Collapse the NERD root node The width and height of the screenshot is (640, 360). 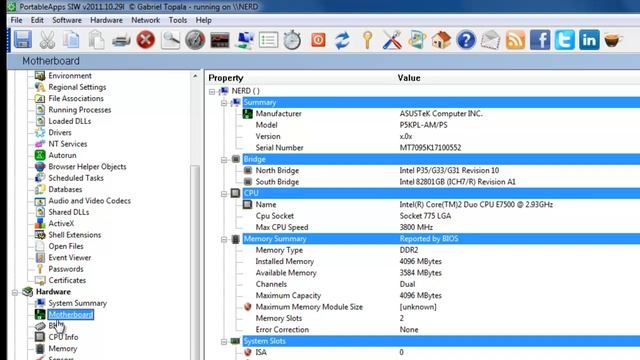point(212,91)
